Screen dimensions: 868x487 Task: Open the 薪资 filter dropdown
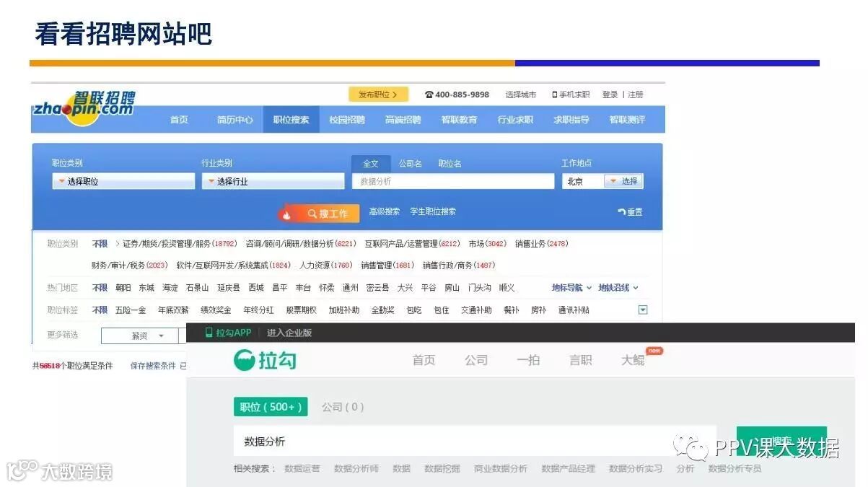click(x=140, y=335)
